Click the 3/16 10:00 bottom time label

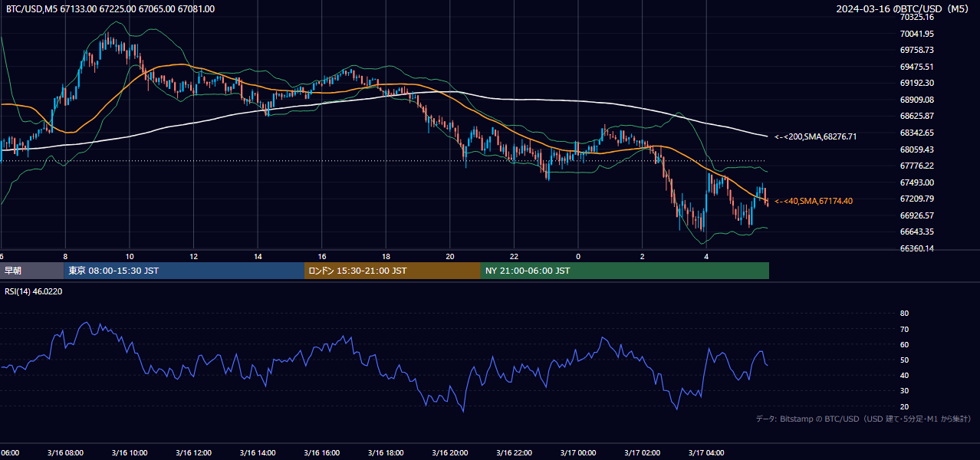click(129, 453)
